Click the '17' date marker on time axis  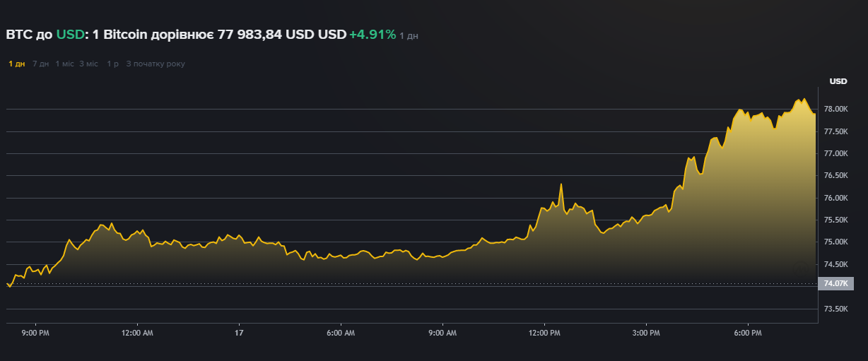[239, 332]
